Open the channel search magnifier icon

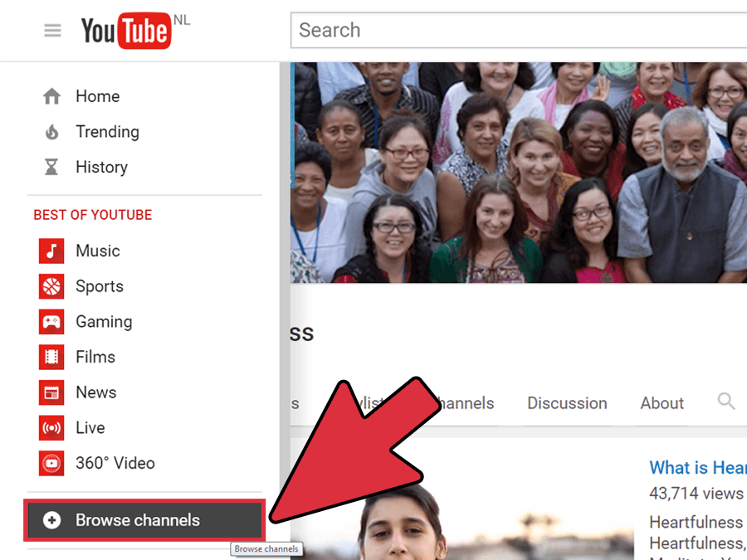click(x=726, y=402)
